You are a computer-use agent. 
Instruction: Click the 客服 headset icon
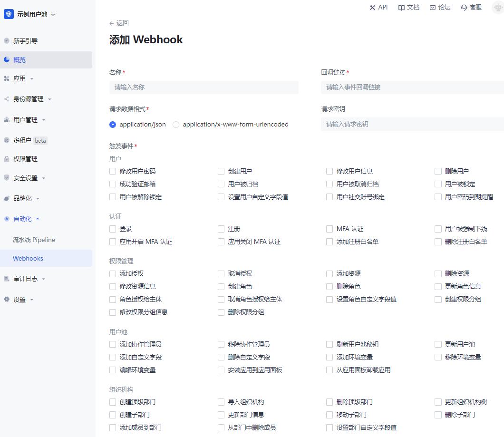point(464,8)
